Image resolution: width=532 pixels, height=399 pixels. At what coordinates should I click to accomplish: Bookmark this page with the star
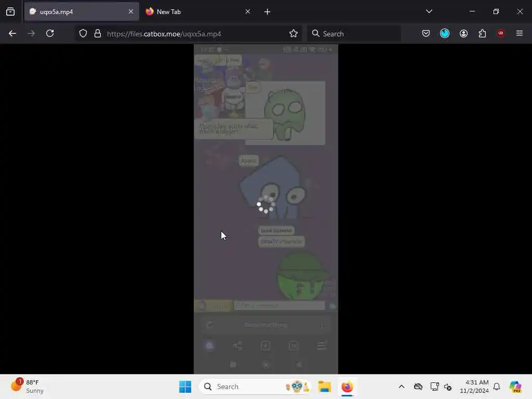click(294, 33)
